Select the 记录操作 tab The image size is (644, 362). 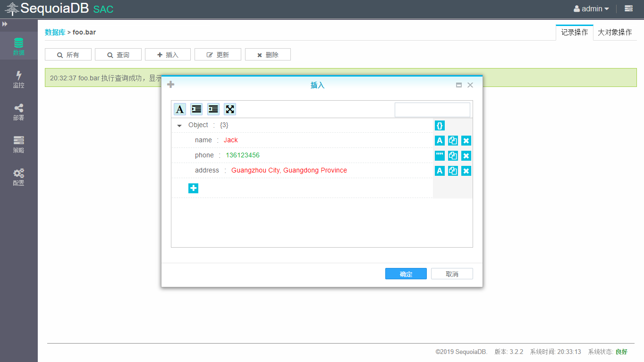tap(574, 32)
